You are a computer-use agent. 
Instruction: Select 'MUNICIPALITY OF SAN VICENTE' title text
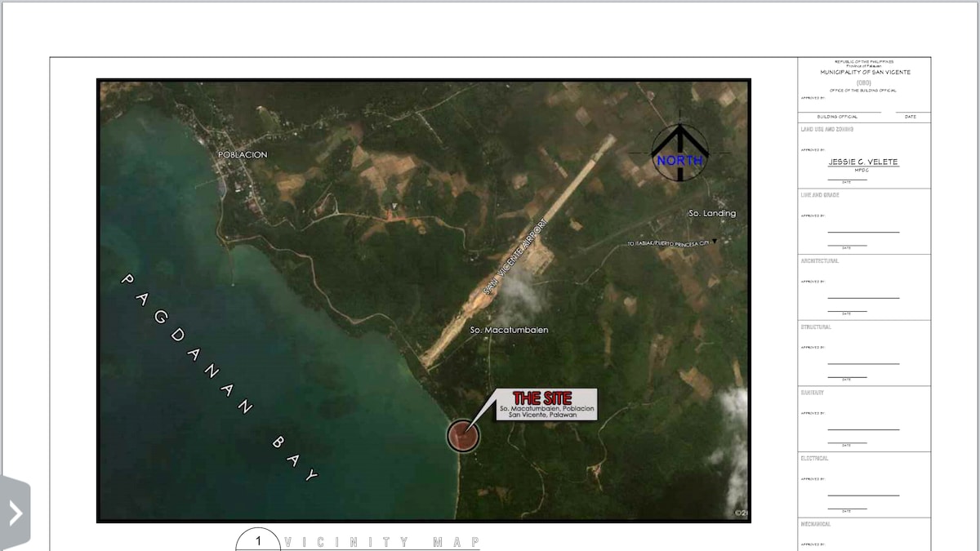click(865, 73)
